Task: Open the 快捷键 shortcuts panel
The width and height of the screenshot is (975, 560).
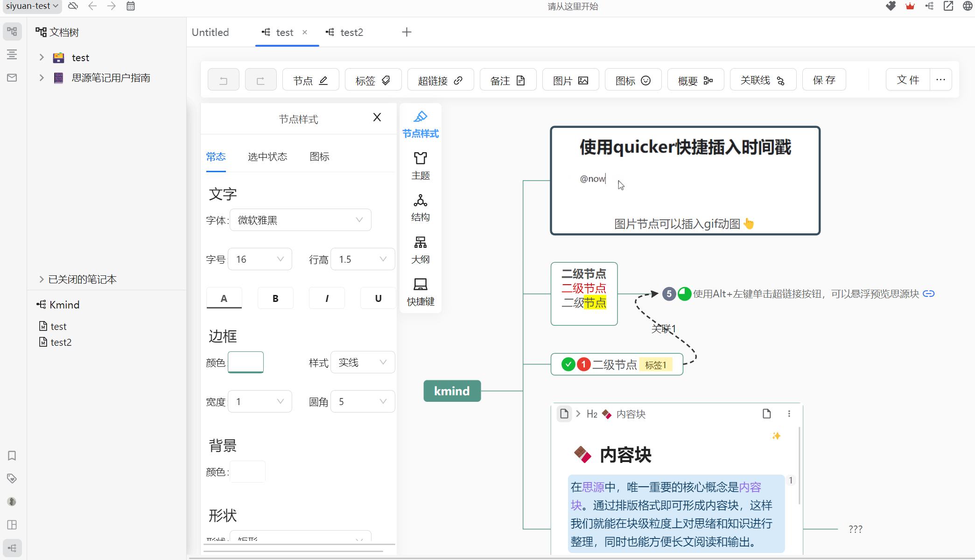Action: click(x=421, y=292)
